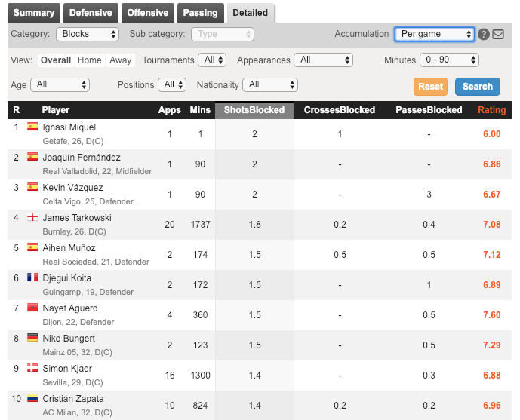Open James Tarkowski player link
Screen dimensions: 520x420
coord(78,218)
